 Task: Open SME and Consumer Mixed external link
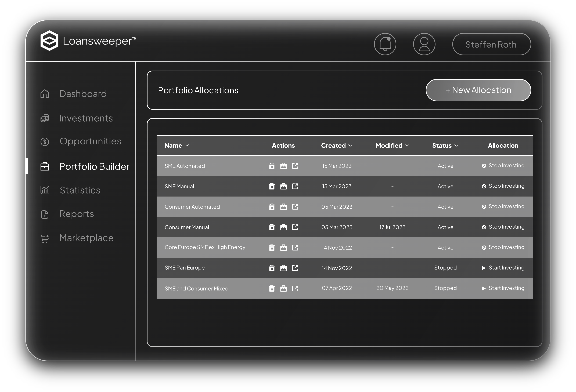tap(295, 288)
